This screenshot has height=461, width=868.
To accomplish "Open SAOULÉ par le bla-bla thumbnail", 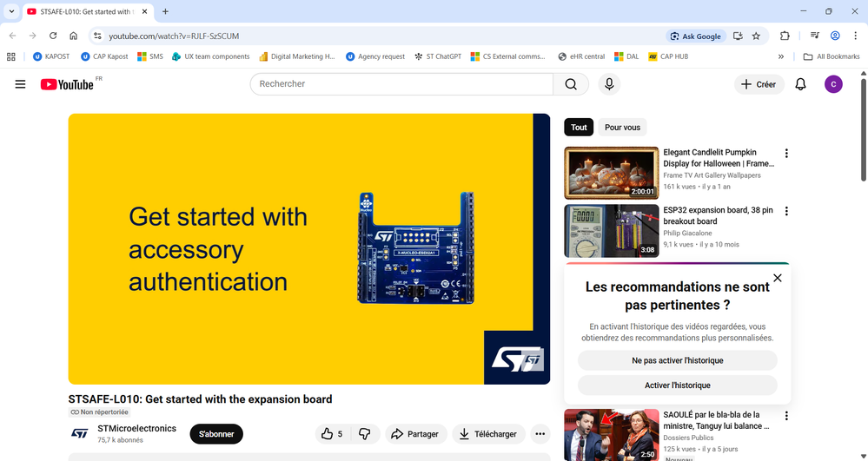I will point(611,435).
